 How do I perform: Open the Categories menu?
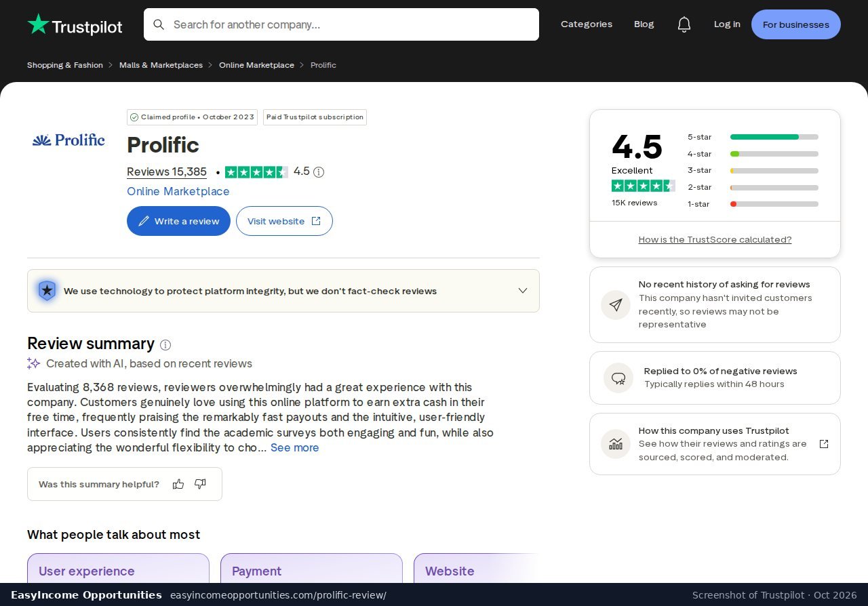click(x=587, y=24)
